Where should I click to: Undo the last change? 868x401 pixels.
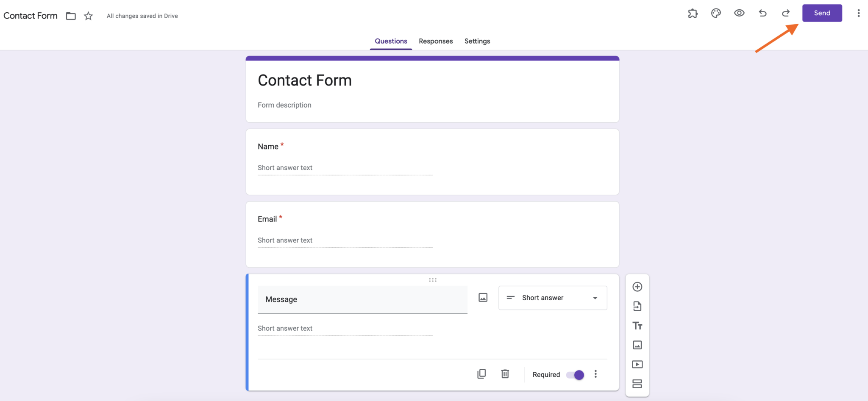(x=762, y=13)
